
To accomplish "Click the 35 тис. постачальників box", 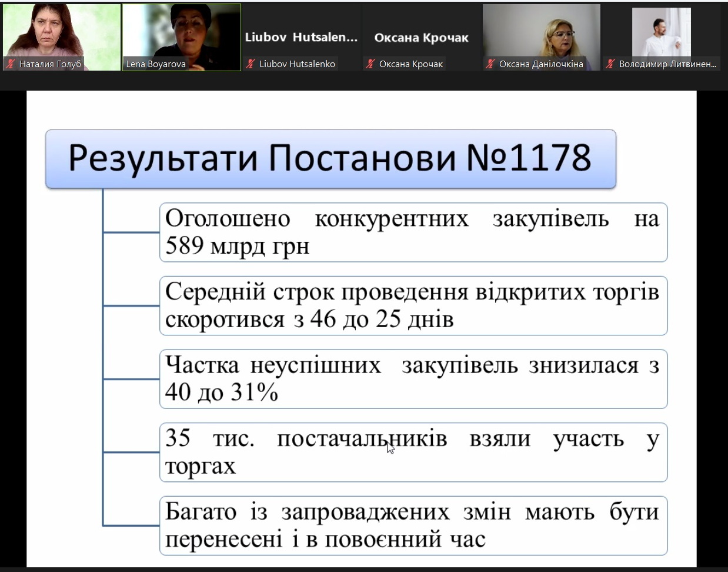I will click(413, 452).
